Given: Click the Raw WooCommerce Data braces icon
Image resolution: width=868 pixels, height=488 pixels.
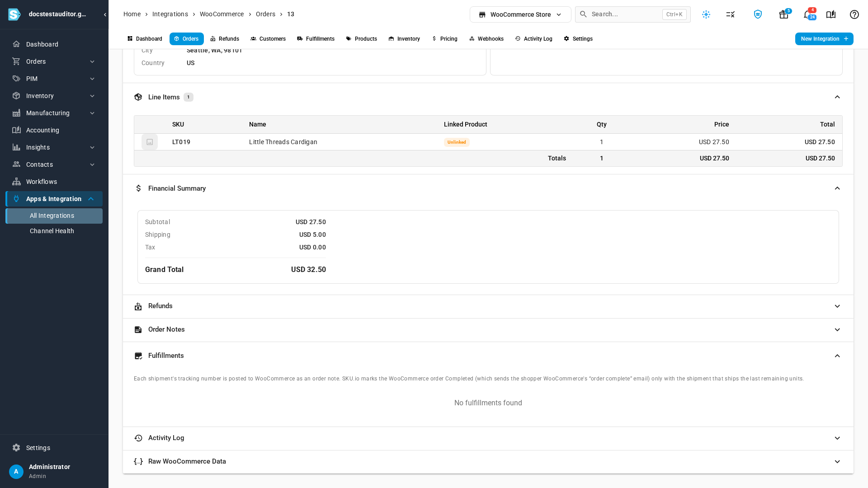Looking at the screenshot, I should [x=138, y=461].
